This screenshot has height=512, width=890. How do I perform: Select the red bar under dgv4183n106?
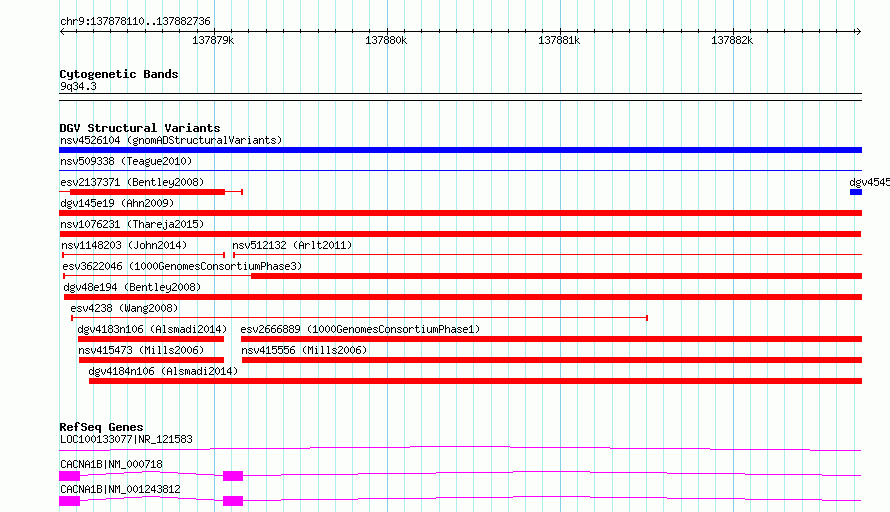click(x=151, y=339)
